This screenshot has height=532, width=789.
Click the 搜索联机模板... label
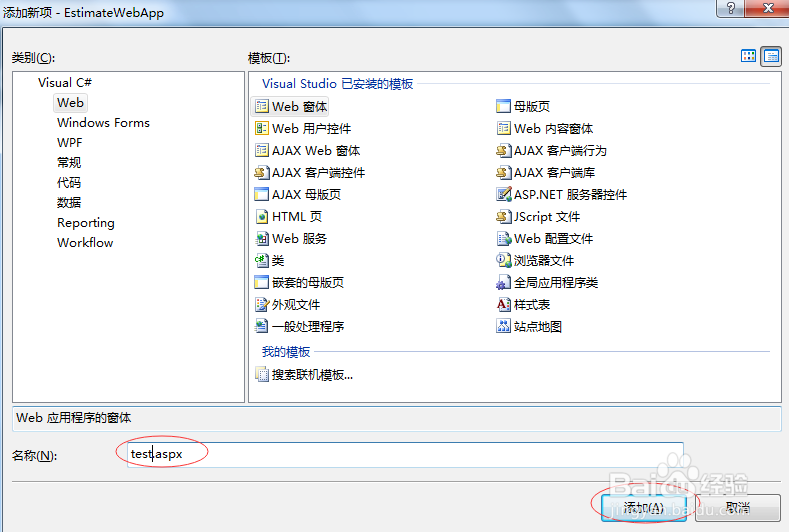tap(312, 375)
